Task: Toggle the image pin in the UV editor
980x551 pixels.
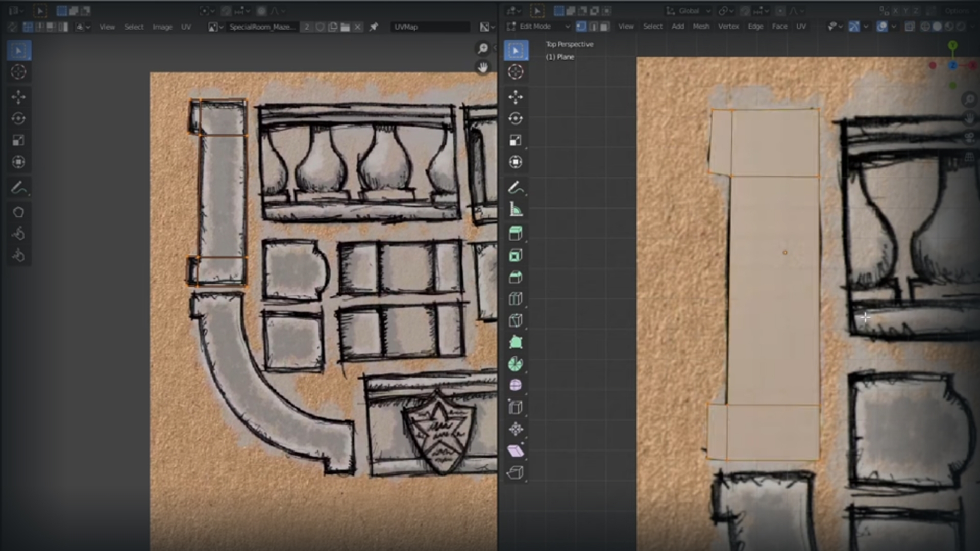Action: [374, 27]
